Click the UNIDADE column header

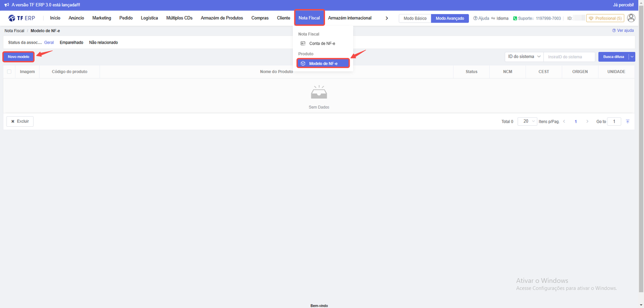pos(616,72)
